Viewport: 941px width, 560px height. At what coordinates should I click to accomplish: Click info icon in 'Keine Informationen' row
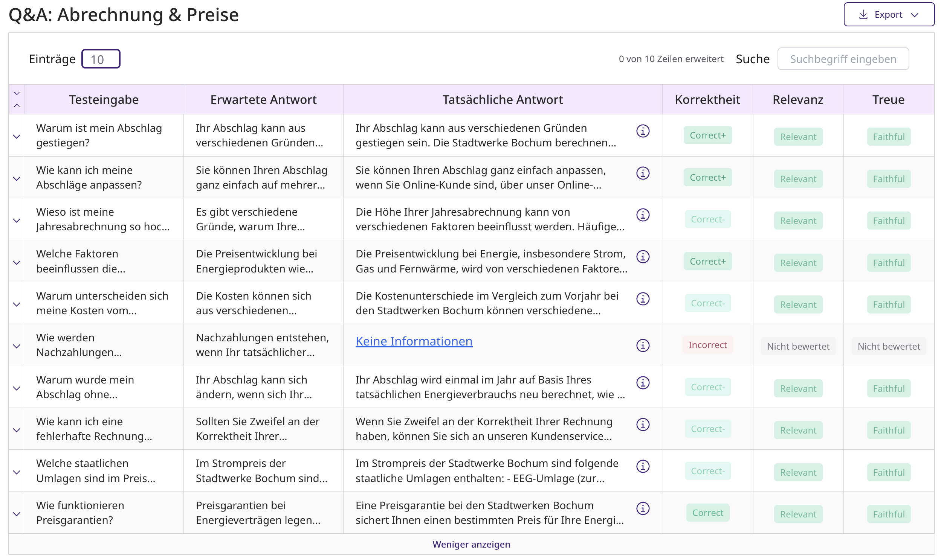pos(643,345)
